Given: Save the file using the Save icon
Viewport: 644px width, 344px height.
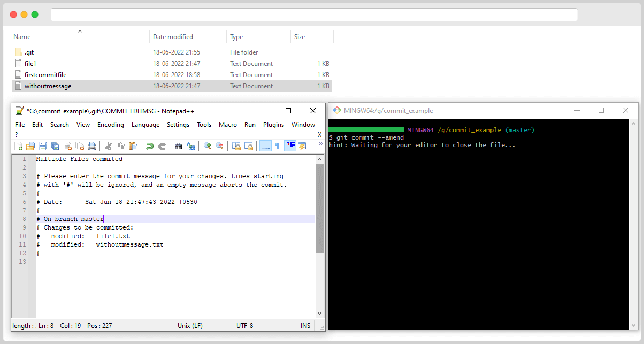Looking at the screenshot, I should click(x=43, y=146).
